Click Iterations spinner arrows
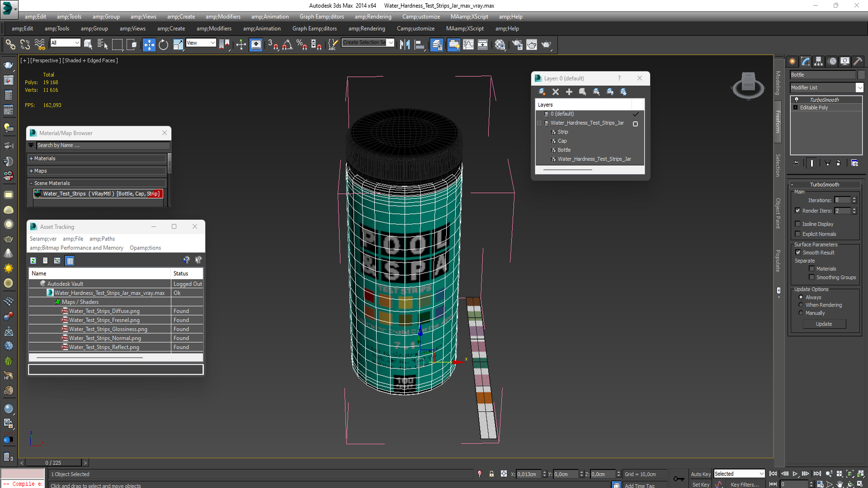 pos(854,200)
